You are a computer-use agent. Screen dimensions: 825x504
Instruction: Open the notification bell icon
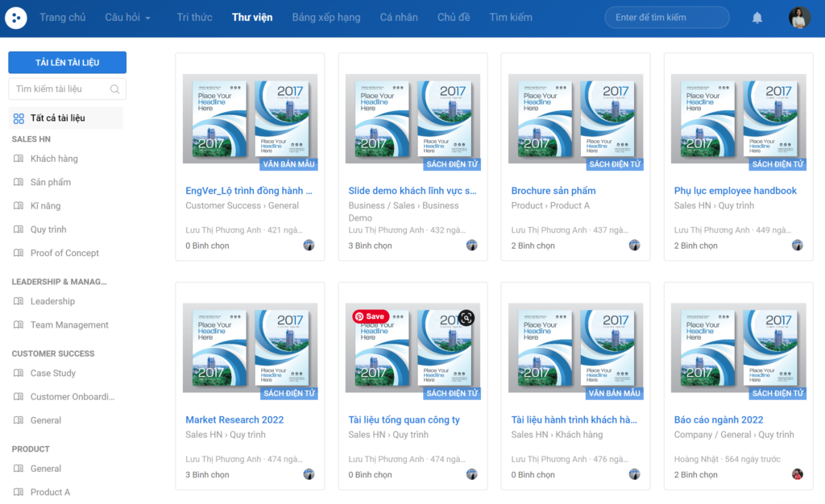[x=757, y=18]
